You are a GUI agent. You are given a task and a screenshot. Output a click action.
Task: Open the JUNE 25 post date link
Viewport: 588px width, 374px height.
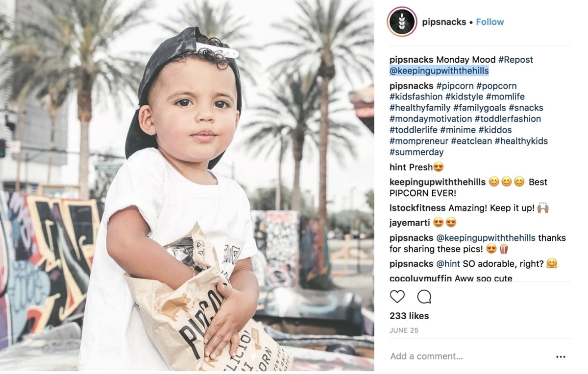tap(404, 330)
